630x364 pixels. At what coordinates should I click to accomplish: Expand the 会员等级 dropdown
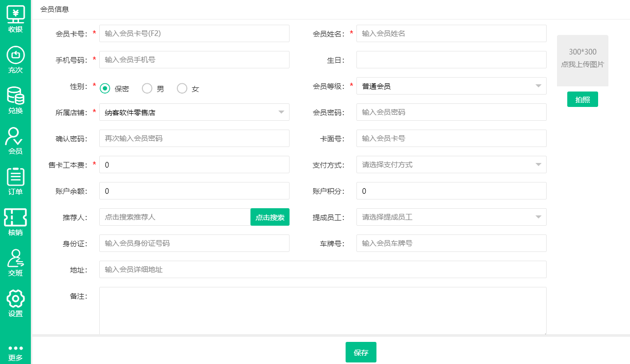(x=538, y=86)
